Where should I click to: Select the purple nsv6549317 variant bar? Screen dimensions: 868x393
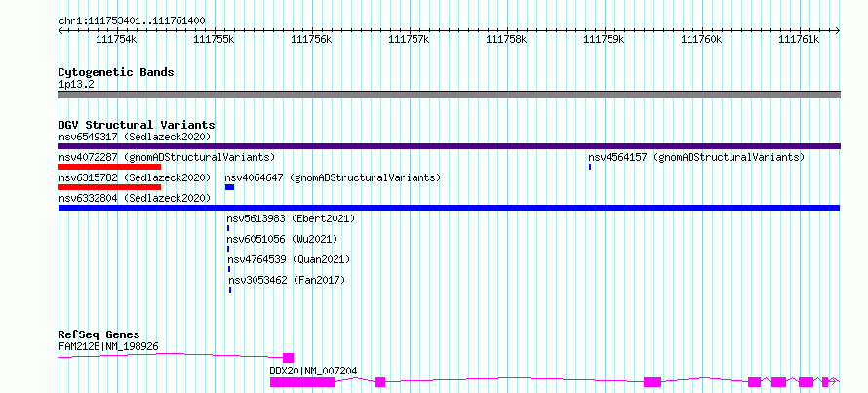[x=449, y=146]
